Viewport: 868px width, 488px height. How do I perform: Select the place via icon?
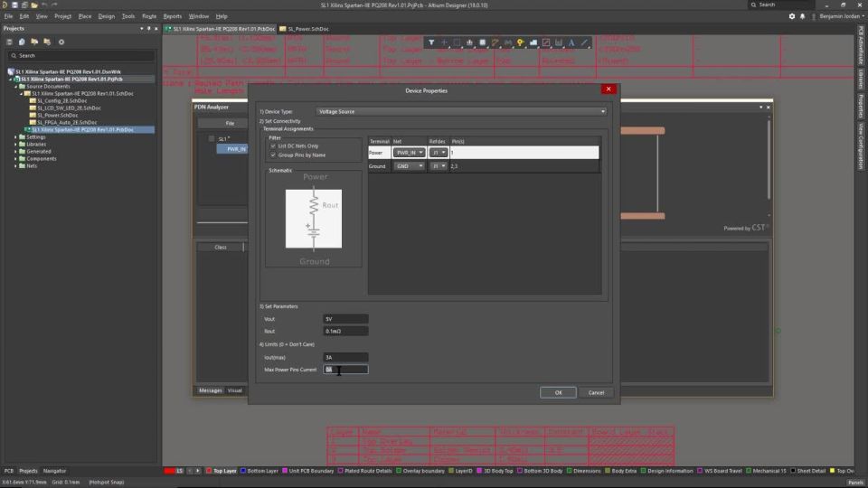coord(521,42)
